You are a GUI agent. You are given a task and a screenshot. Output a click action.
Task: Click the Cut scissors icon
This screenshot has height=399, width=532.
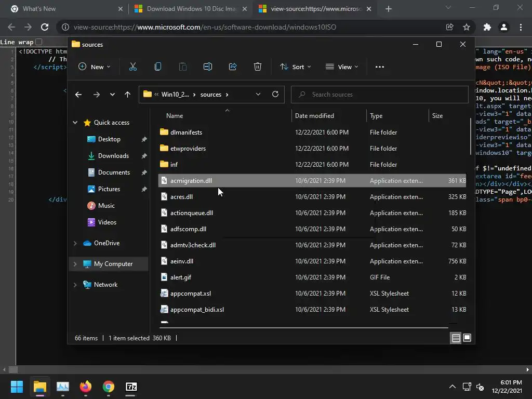[x=132, y=67]
